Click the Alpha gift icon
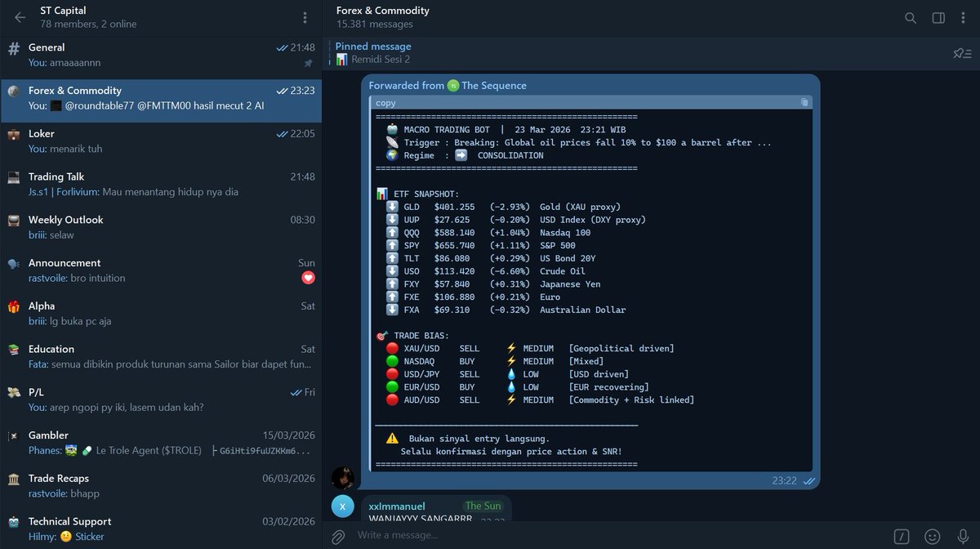Screen dimensions: 980x549 click(14, 306)
